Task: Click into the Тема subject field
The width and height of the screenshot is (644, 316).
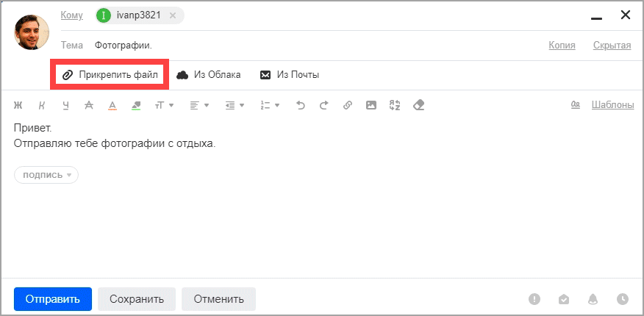Action: pyautogui.click(x=294, y=46)
